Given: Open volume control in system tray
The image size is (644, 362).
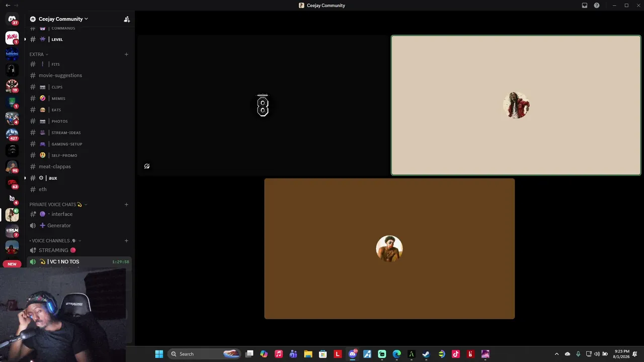Looking at the screenshot, I should click(597, 354).
